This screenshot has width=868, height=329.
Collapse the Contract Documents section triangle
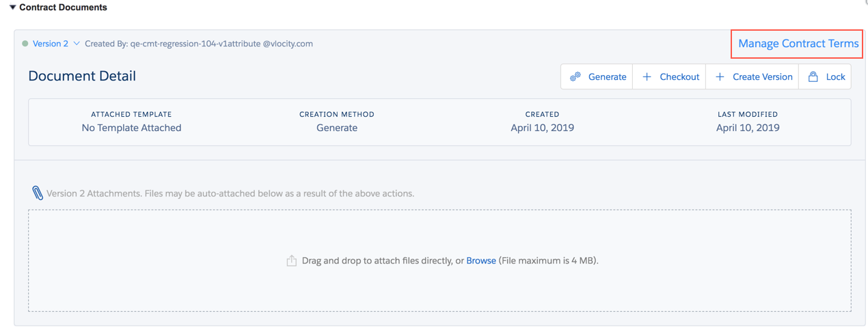(12, 8)
